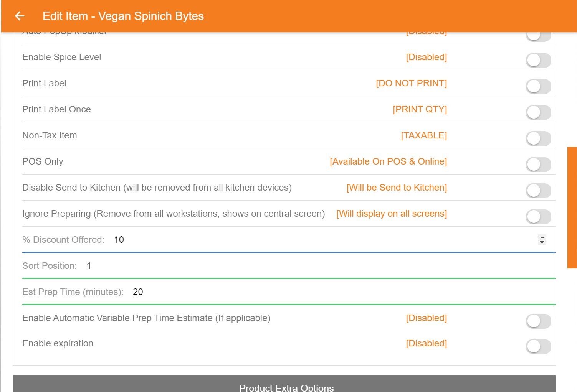This screenshot has height=392, width=577.
Task: Click the [DO NOT PRINT] status text
Action: tap(411, 83)
